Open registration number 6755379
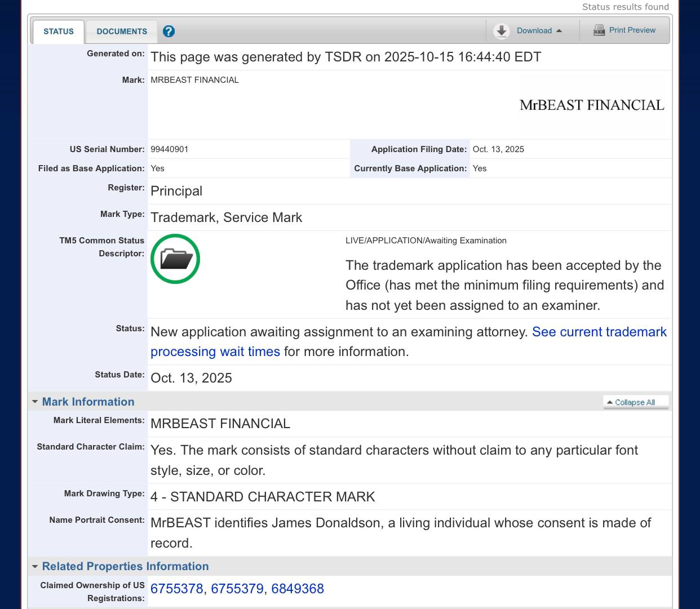The width and height of the screenshot is (700, 609). pos(237,589)
